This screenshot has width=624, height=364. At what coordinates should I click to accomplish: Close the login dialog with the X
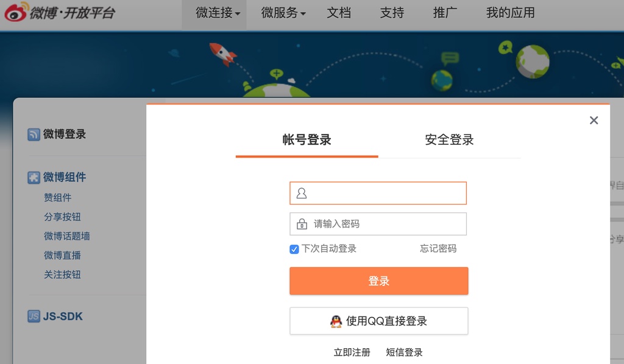[594, 120]
